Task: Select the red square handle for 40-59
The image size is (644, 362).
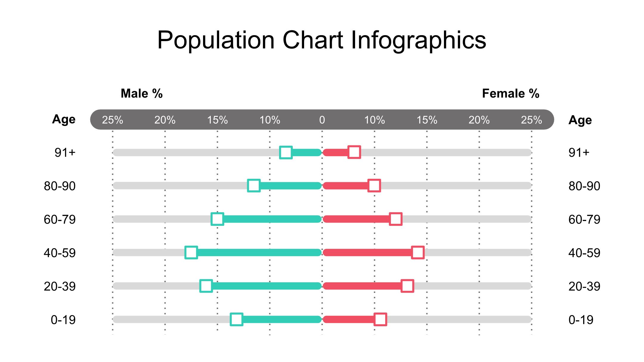Action: point(418,252)
